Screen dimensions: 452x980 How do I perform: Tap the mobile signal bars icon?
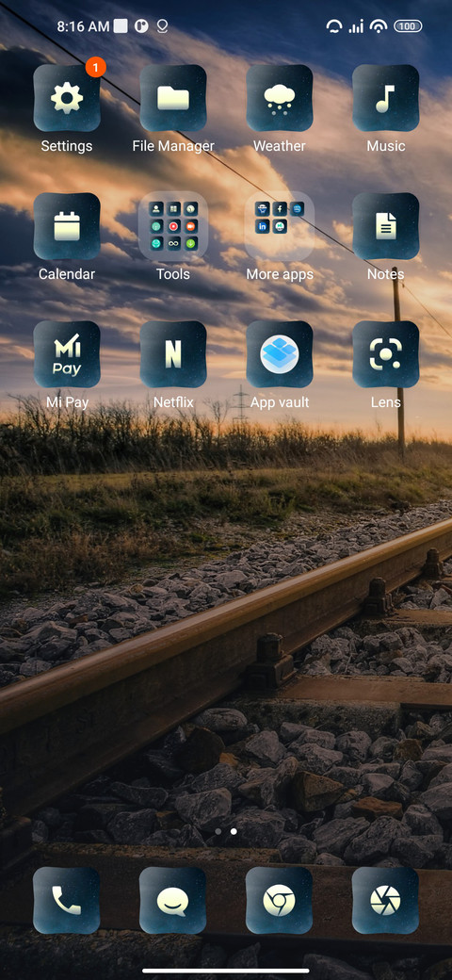(x=356, y=27)
